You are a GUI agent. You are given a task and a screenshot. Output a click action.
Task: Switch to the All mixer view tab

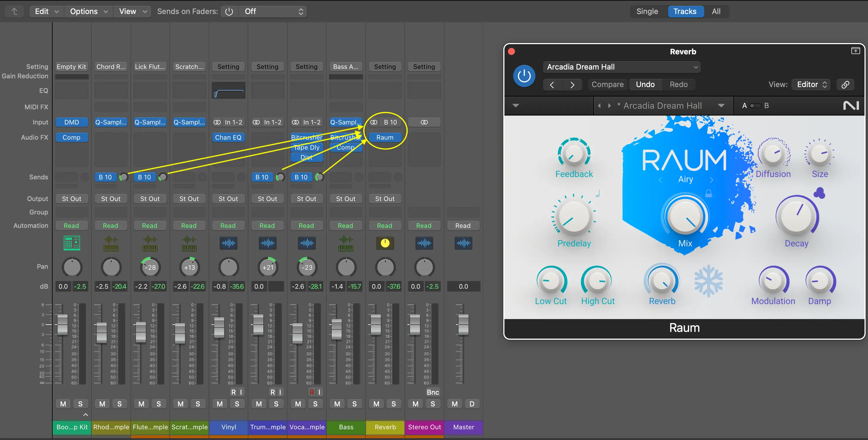(x=716, y=11)
